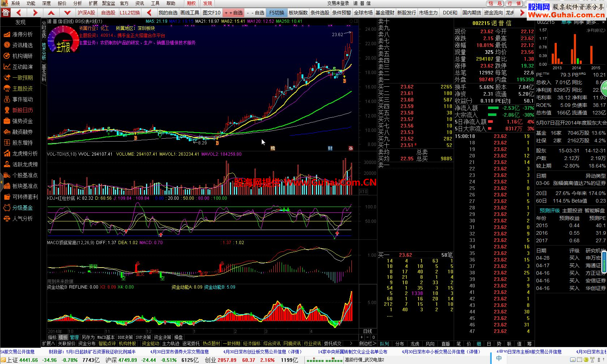This screenshot has height=364, width=607.
Task: Add stock with ++自选 button
Action: [234, 13]
